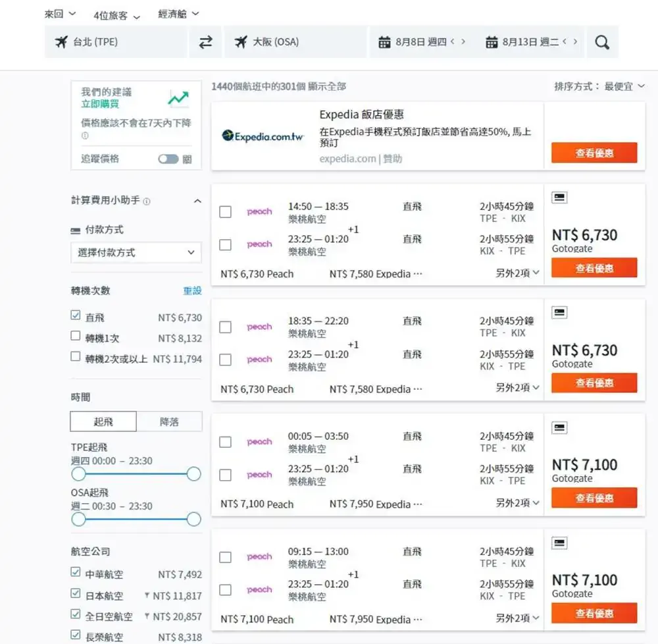658x644 pixels.
Task: Click the green price trend chart icon
Action: tap(178, 98)
